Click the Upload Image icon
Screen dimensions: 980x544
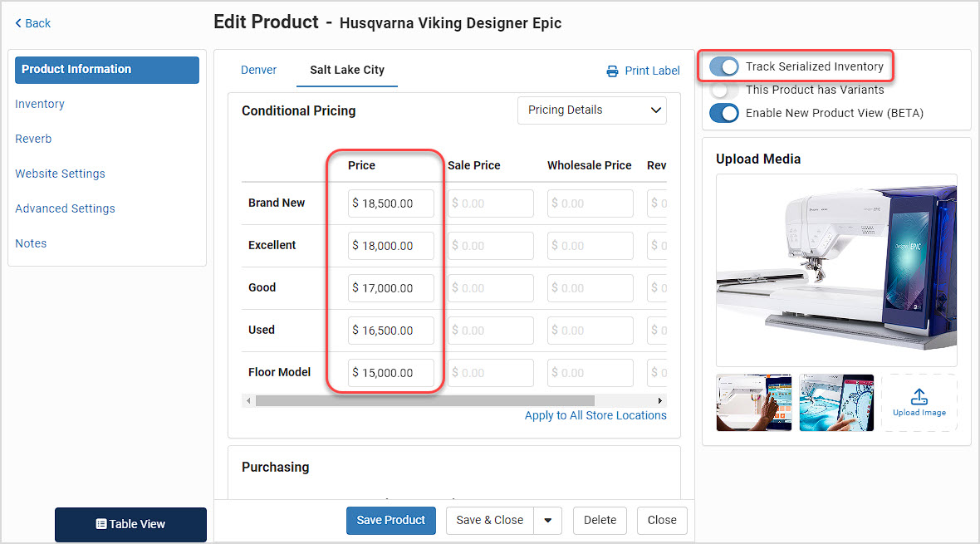pos(919,397)
